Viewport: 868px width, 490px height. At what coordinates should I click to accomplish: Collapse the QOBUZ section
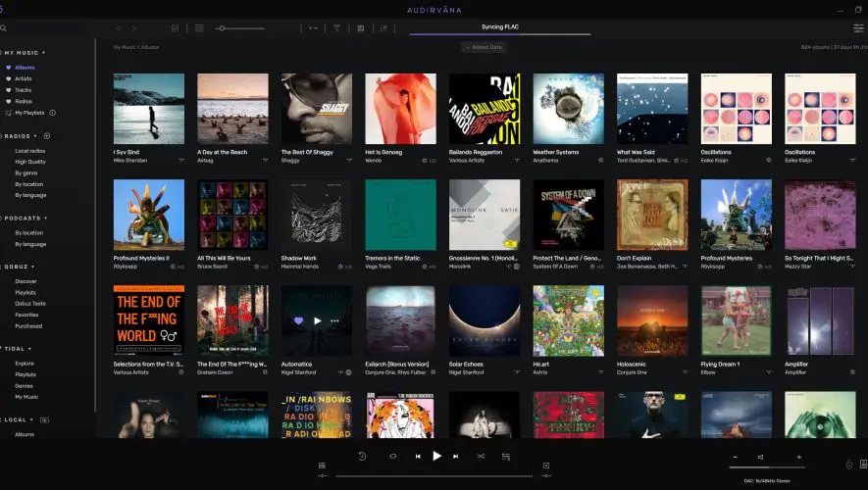(x=32, y=268)
